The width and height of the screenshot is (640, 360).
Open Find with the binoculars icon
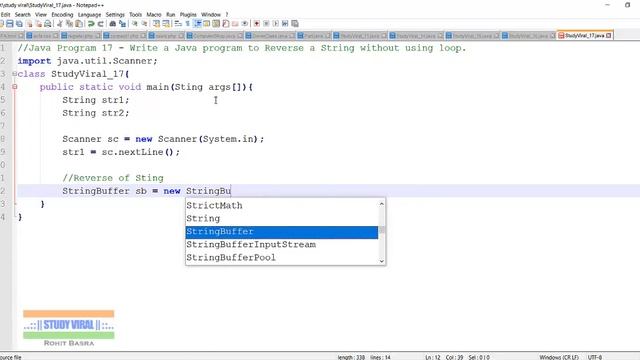point(113,24)
